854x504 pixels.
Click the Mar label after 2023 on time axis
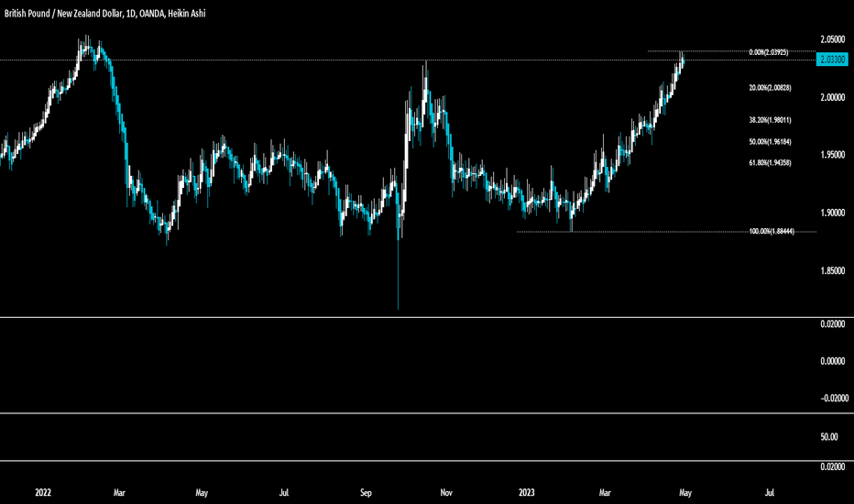point(605,493)
